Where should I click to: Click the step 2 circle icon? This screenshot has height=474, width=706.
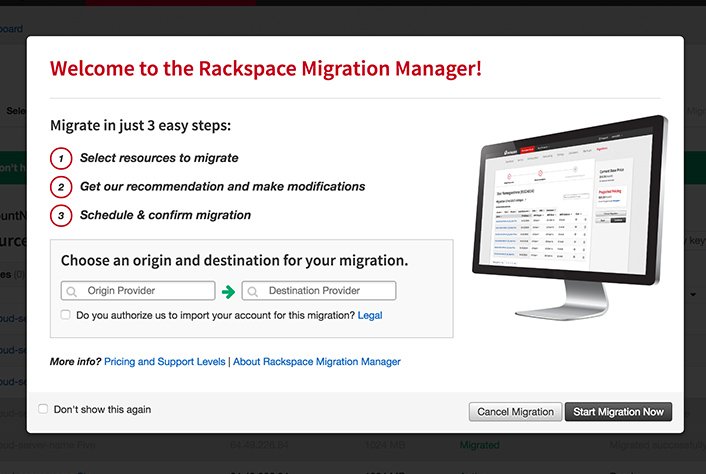tap(61, 187)
